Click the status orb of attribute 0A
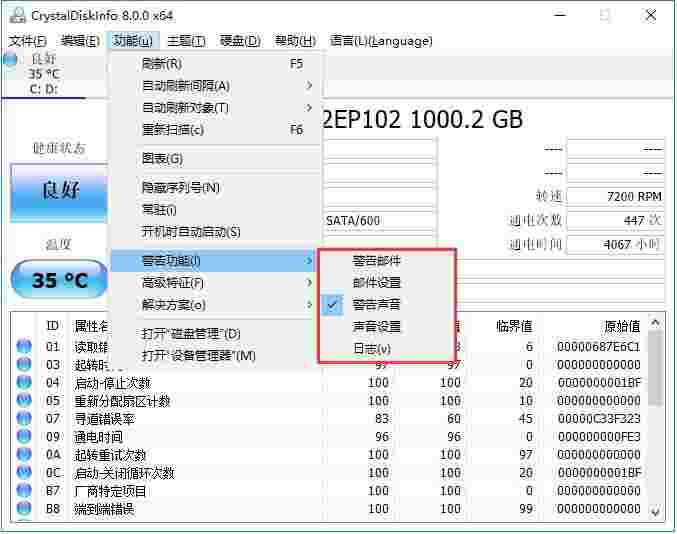 point(24,454)
